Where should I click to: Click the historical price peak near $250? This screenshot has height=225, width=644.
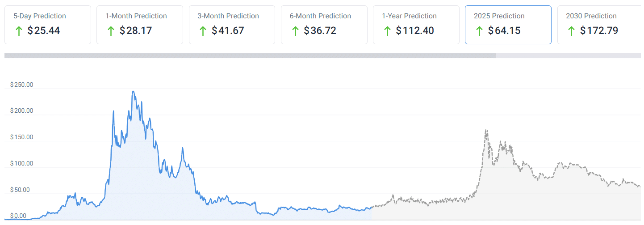(x=133, y=92)
